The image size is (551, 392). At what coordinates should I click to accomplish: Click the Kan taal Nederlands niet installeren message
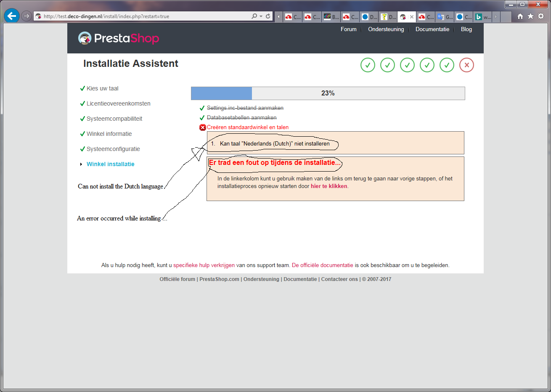pyautogui.click(x=275, y=143)
